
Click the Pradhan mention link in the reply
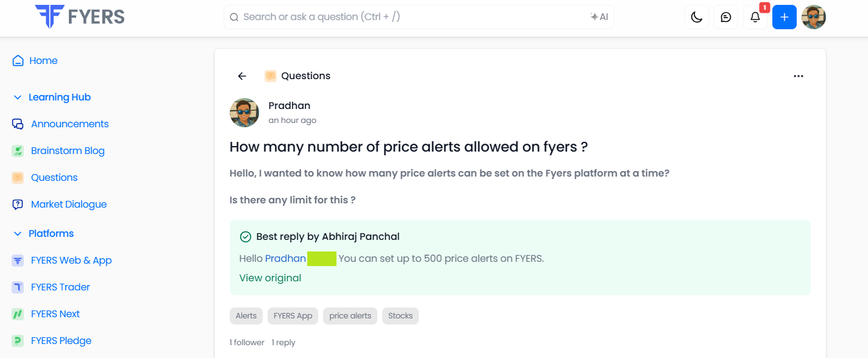click(x=285, y=259)
